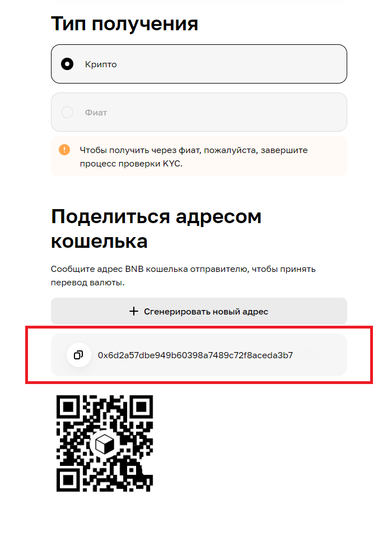Click the cube logo inside QR code

[x=105, y=443]
